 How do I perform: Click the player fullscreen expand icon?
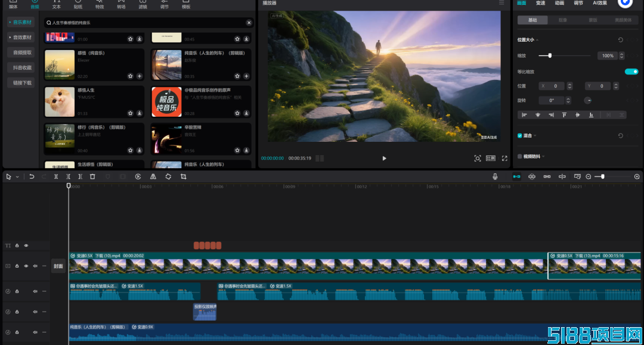[504, 158]
